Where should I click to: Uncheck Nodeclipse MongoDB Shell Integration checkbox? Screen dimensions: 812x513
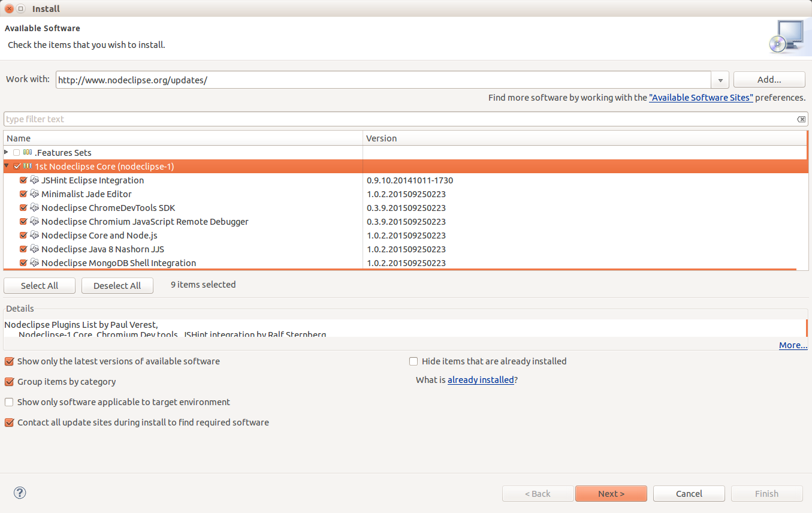(x=23, y=262)
